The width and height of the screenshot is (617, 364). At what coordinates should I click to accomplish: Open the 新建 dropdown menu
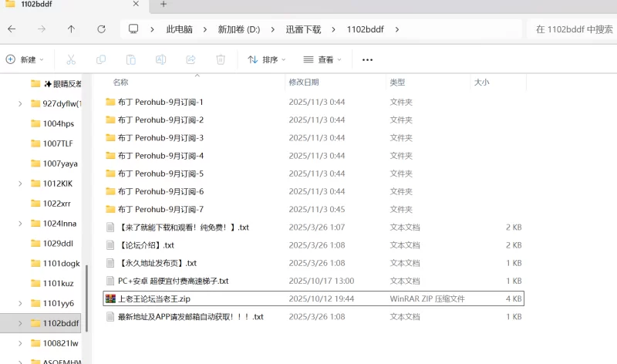coord(25,59)
